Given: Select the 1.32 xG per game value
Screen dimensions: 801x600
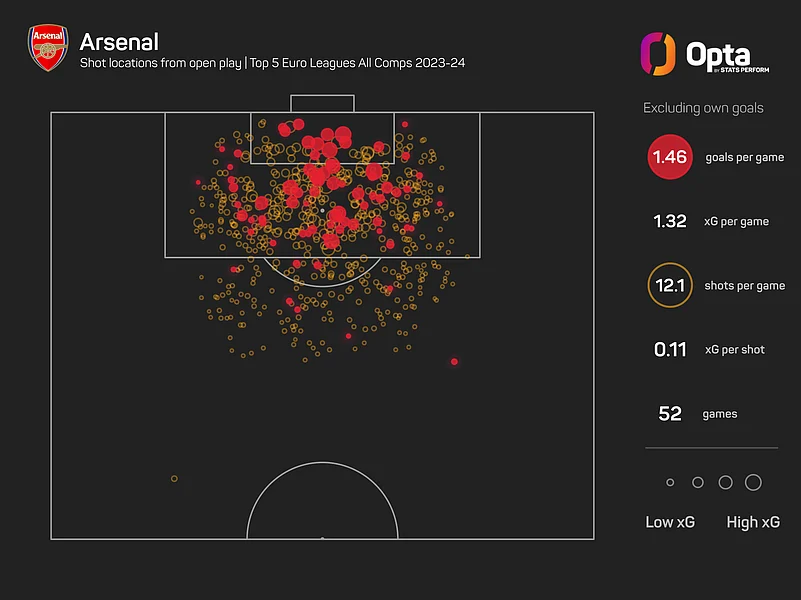Looking at the screenshot, I should point(670,221).
